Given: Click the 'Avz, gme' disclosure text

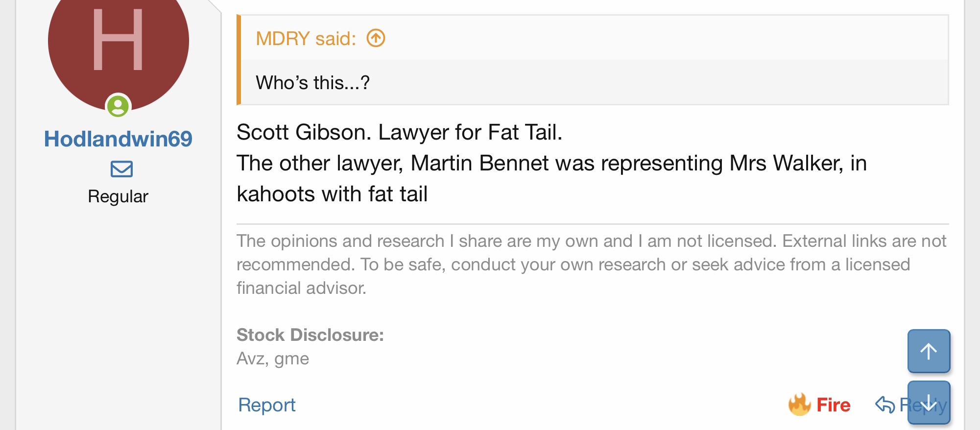Looking at the screenshot, I should point(273,359).
